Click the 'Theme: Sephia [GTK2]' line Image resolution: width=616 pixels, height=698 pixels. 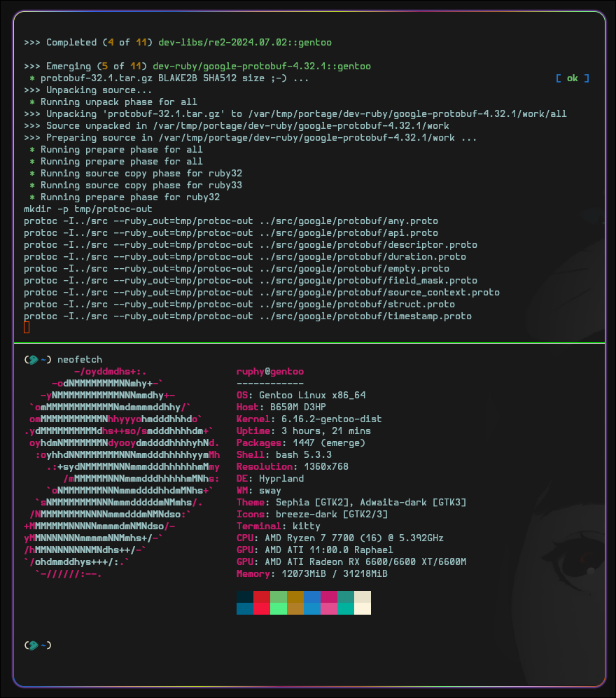[x=351, y=503]
